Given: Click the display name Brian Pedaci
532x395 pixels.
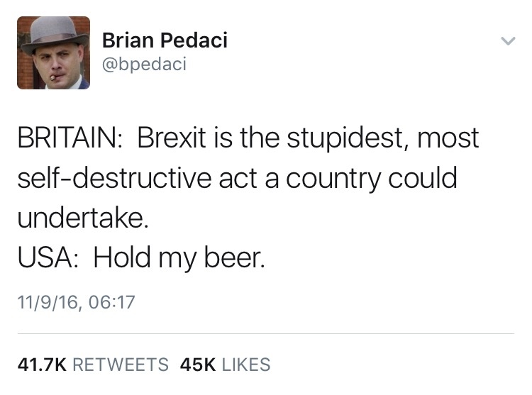Looking at the screenshot, I should coord(165,40).
